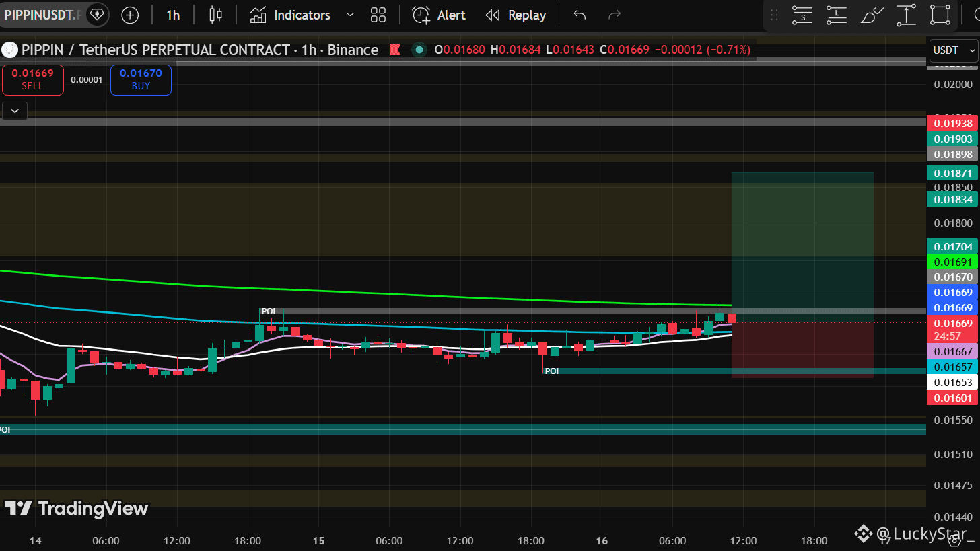Click the gray 0.01898 price label

click(x=952, y=154)
